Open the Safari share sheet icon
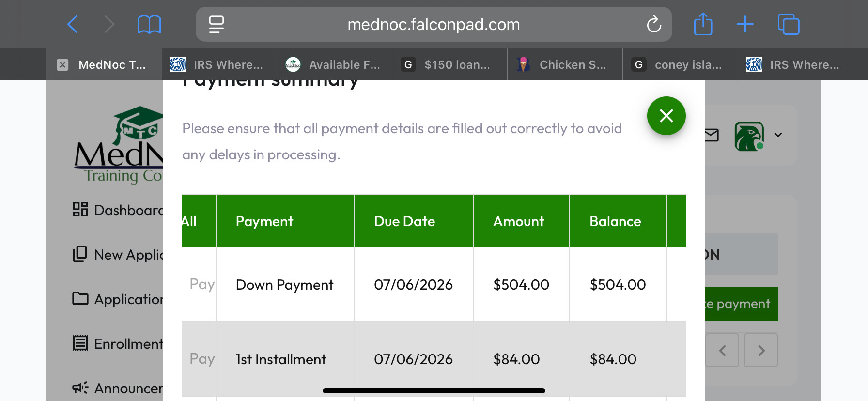The image size is (868, 401). pyautogui.click(x=703, y=24)
